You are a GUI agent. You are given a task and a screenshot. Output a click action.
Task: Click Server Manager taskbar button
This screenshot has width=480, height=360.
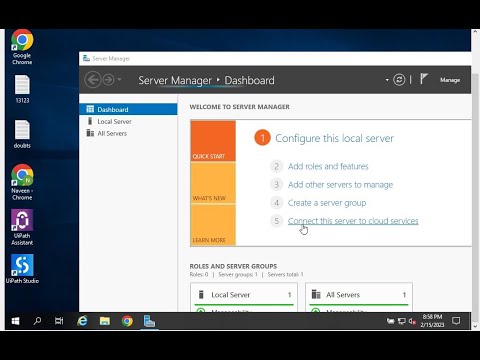(x=149, y=321)
